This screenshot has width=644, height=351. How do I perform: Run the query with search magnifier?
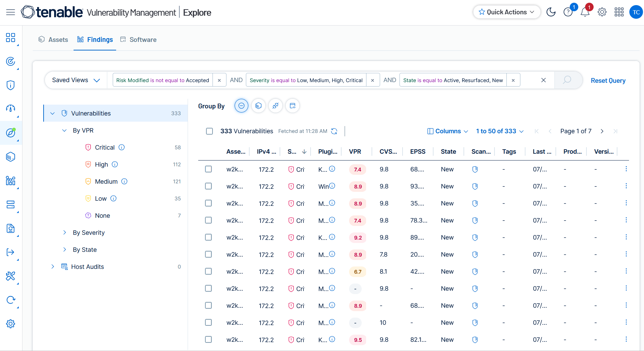(567, 80)
